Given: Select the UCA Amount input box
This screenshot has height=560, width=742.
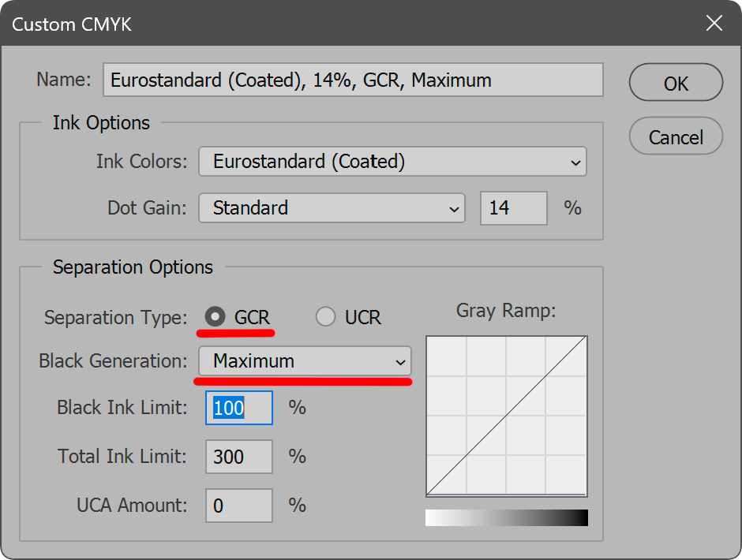Looking at the screenshot, I should point(238,506).
